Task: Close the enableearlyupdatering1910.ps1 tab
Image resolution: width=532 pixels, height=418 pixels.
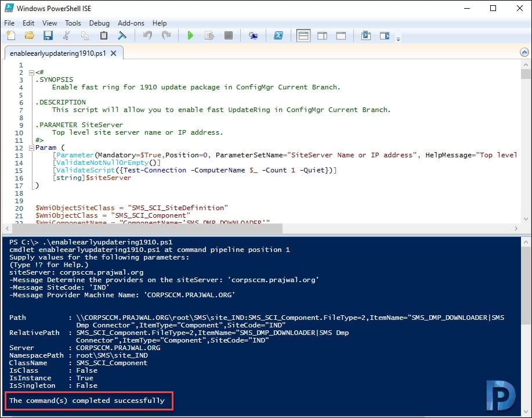Action: coord(114,53)
